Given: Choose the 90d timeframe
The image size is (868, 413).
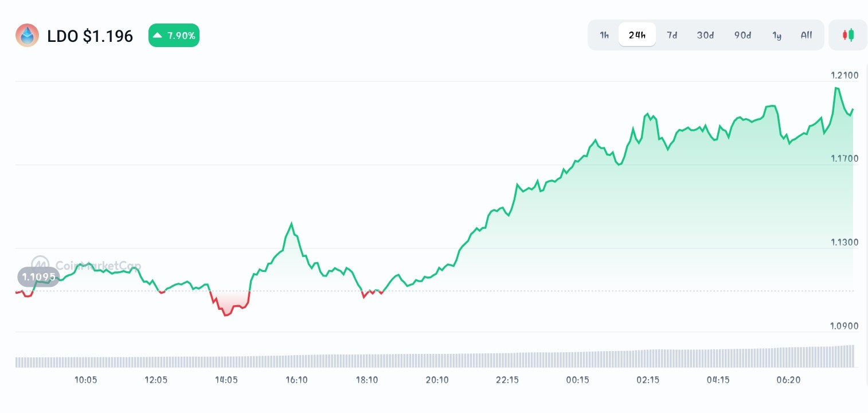Looking at the screenshot, I should coord(742,35).
